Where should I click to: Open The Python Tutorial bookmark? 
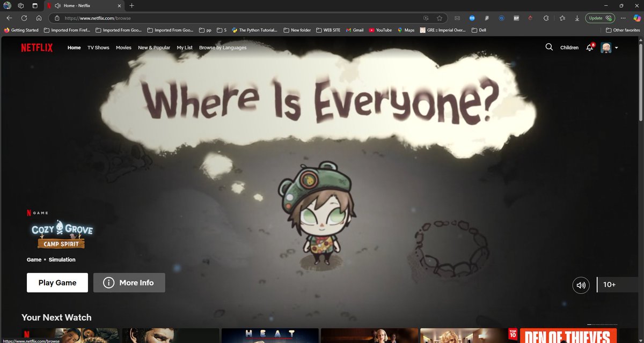click(x=255, y=30)
